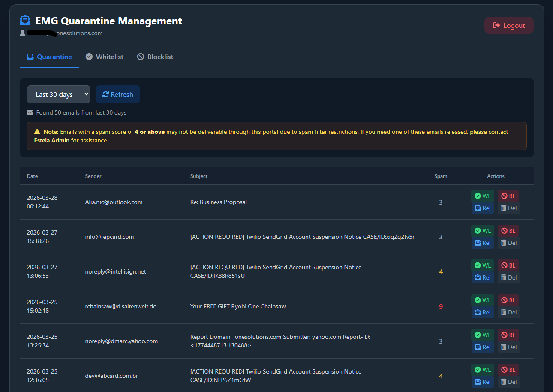553x392 pixels.
Task: Select the Quarantine tab
Action: (49, 57)
